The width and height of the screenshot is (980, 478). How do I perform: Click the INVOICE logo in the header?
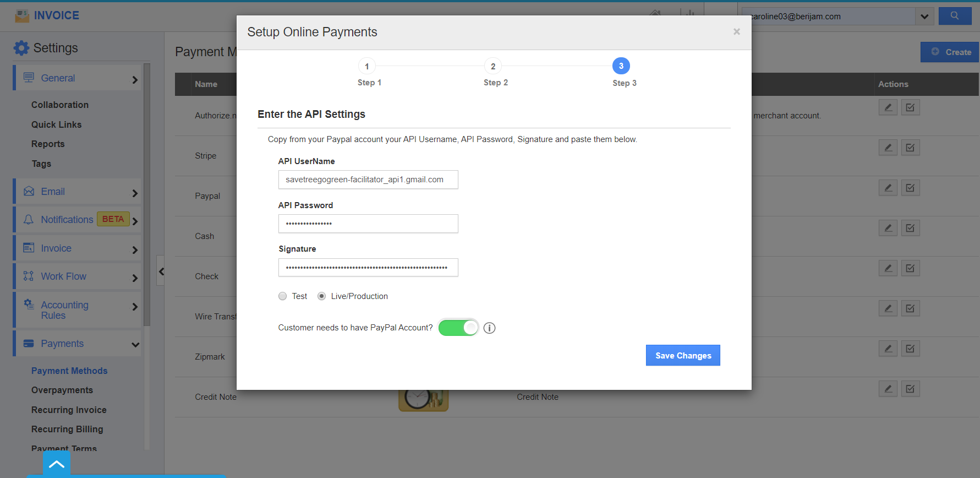coord(47,15)
